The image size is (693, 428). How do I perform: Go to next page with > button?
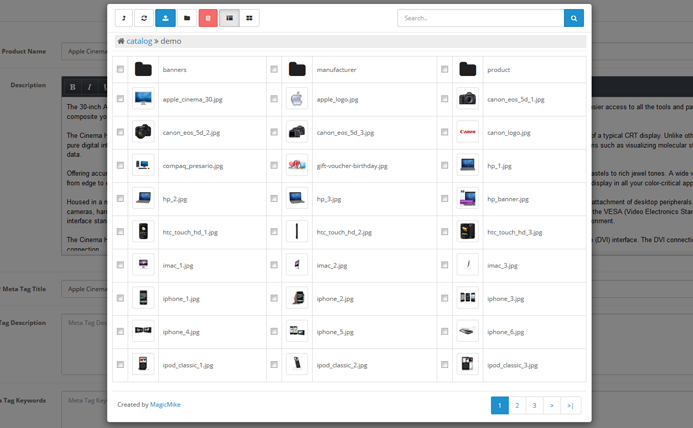pyautogui.click(x=552, y=405)
